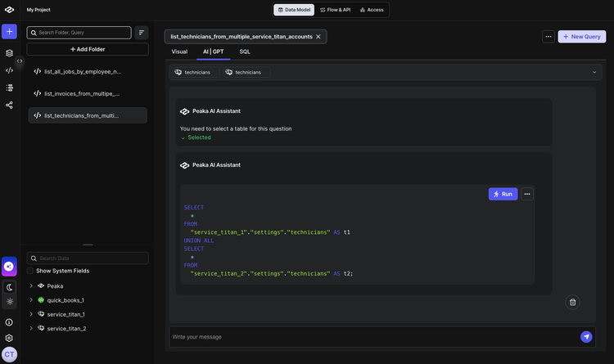Delete conversation using the trash icon

tap(573, 302)
